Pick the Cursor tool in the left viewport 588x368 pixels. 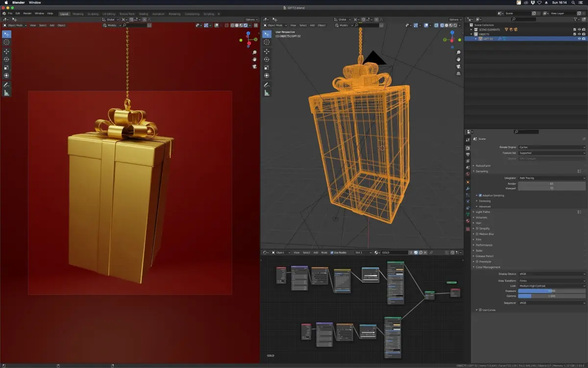[6, 42]
